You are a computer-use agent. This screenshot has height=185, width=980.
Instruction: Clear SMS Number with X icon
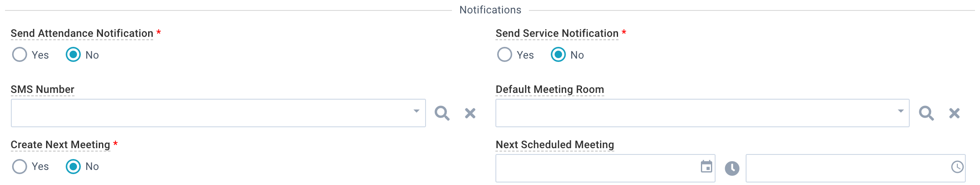pos(470,113)
